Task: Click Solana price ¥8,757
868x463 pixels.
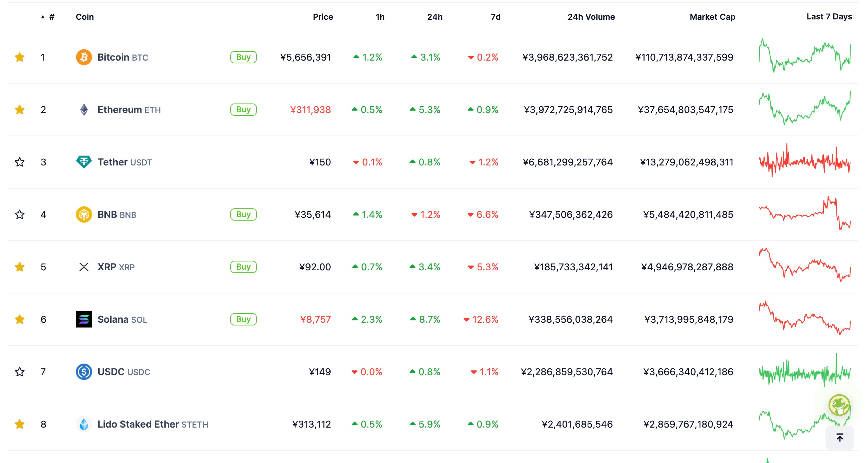Action: tap(315, 319)
